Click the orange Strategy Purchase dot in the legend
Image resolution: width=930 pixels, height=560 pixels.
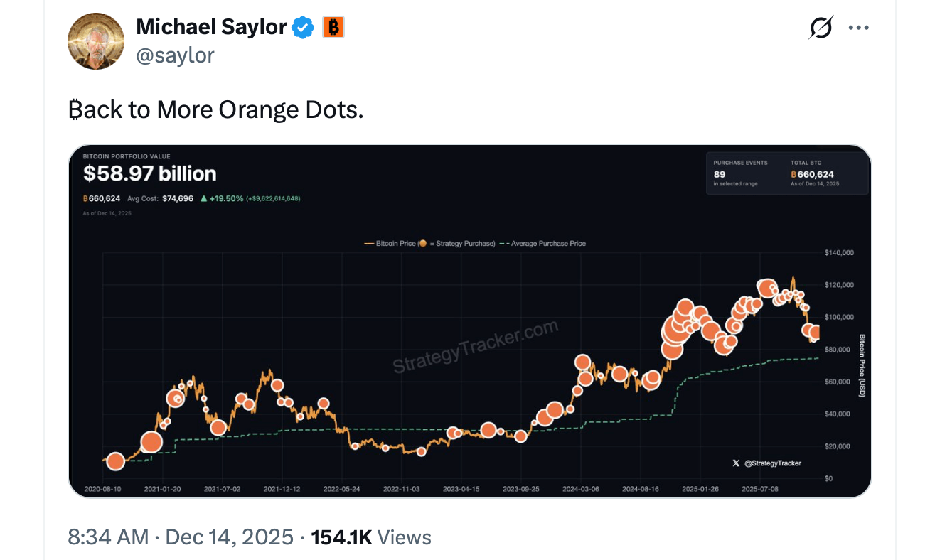pos(422,243)
